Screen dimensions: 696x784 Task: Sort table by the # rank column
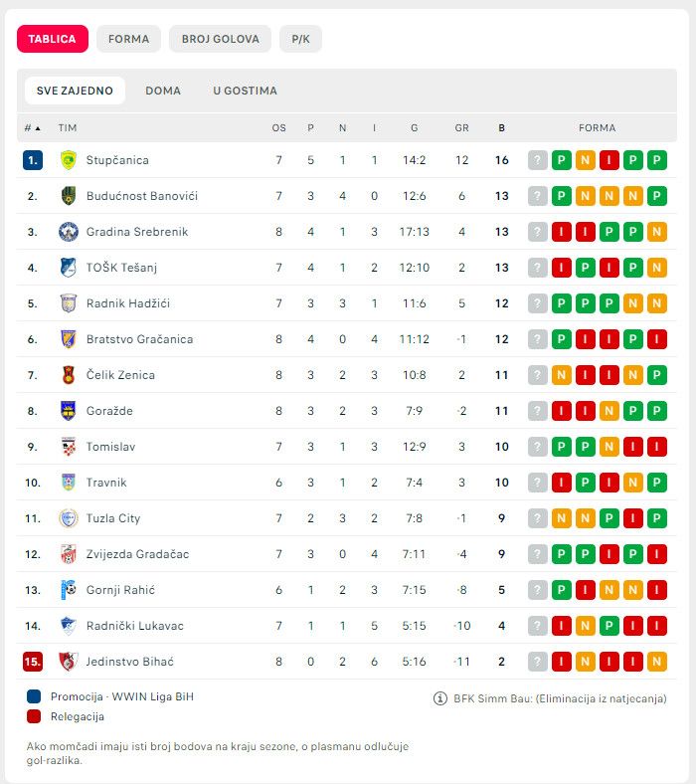(32, 128)
